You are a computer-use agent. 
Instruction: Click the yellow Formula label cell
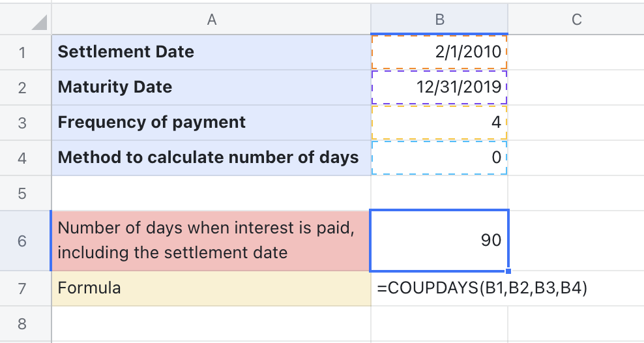coord(211,288)
